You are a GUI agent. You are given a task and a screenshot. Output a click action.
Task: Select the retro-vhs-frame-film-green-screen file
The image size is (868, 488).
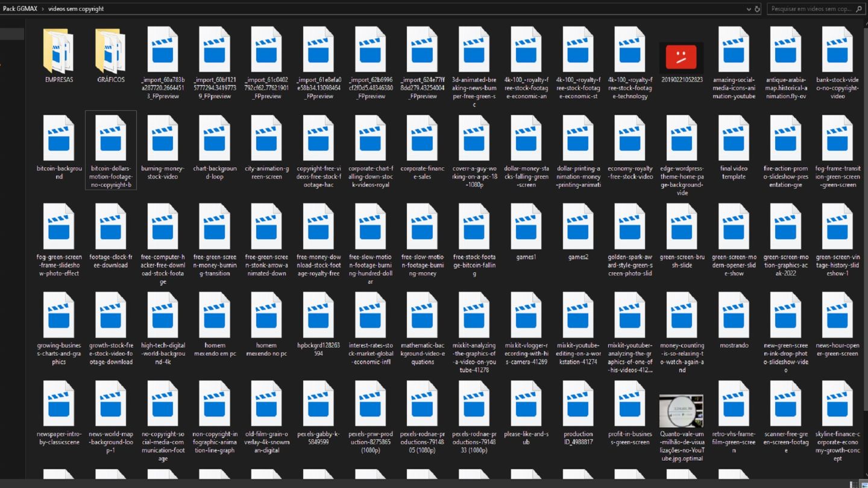click(x=734, y=417)
